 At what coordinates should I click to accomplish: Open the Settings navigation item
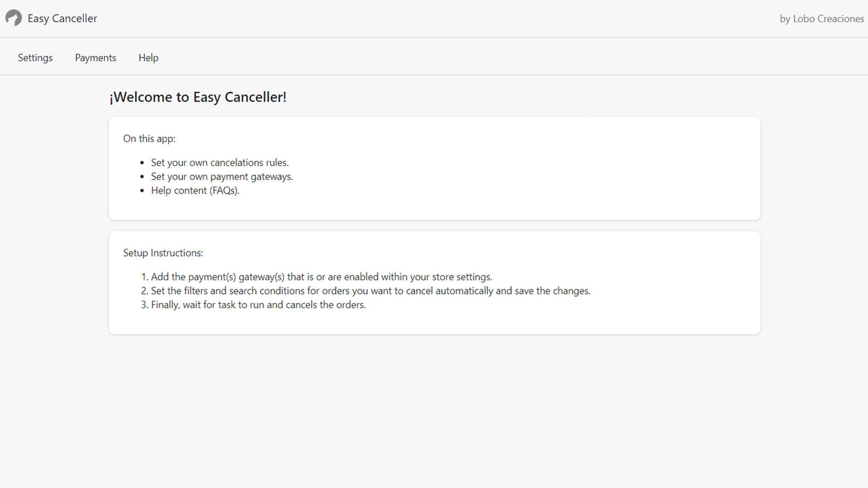click(35, 57)
